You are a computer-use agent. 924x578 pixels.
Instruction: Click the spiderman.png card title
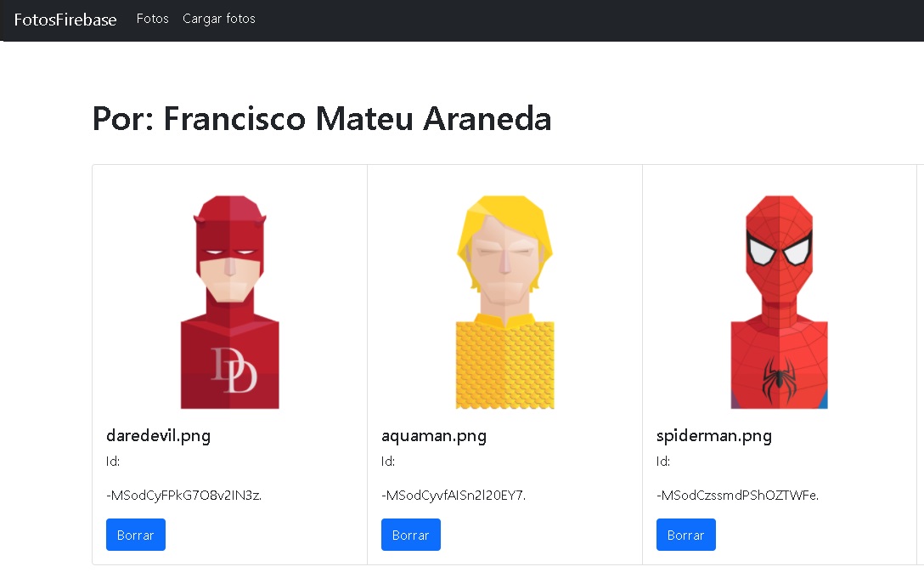[714, 436]
